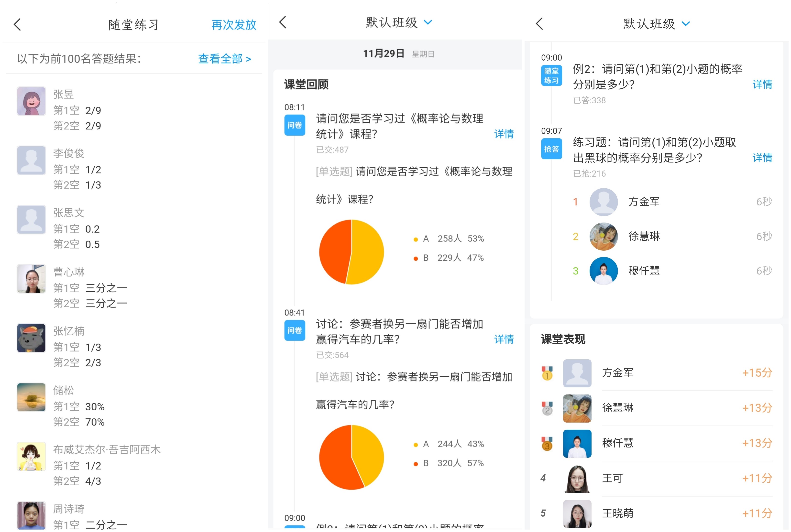Viewport: 791px width, 532px height.
Task: Select legend B 229人 47%
Action: pos(449,258)
